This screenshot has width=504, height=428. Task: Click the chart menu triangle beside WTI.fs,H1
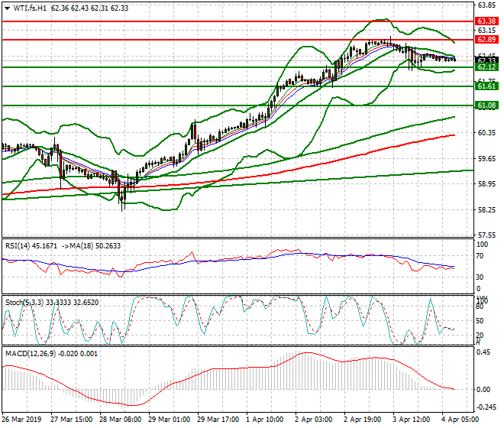(7, 8)
